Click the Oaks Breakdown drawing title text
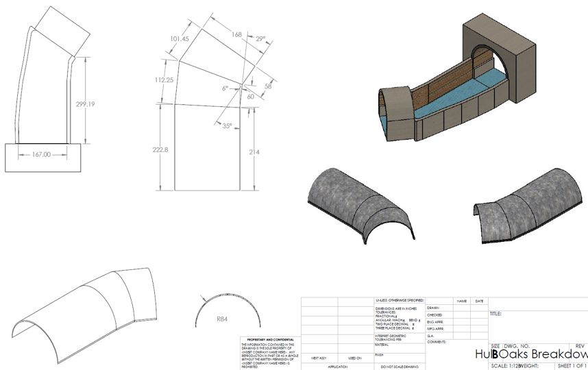The height and width of the screenshot is (370, 588). click(543, 354)
